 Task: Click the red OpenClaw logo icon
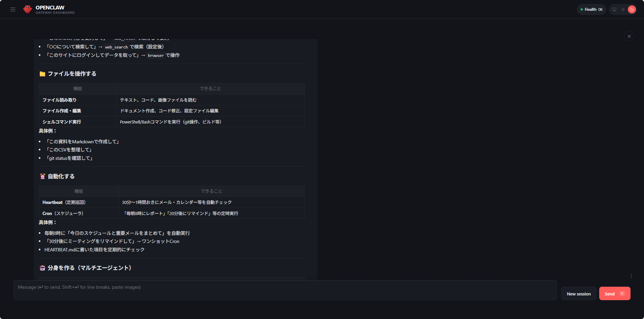(28, 9)
